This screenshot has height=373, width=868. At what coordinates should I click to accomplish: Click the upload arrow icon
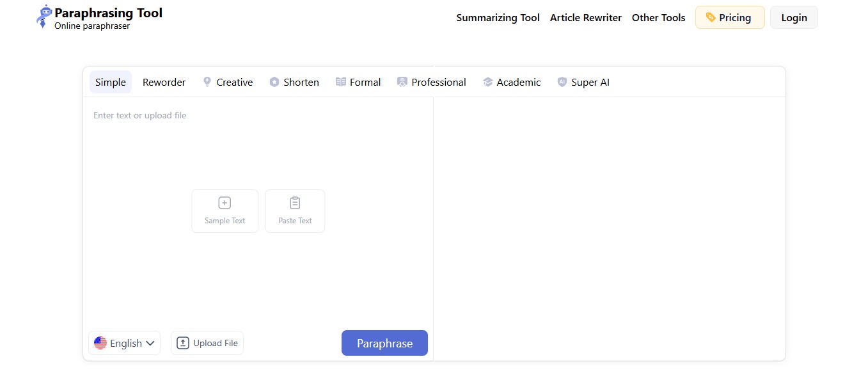183,343
